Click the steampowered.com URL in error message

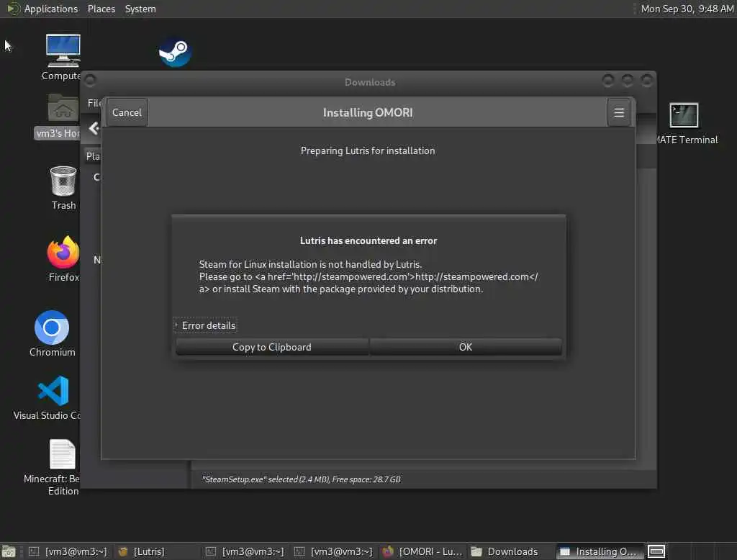(472, 276)
